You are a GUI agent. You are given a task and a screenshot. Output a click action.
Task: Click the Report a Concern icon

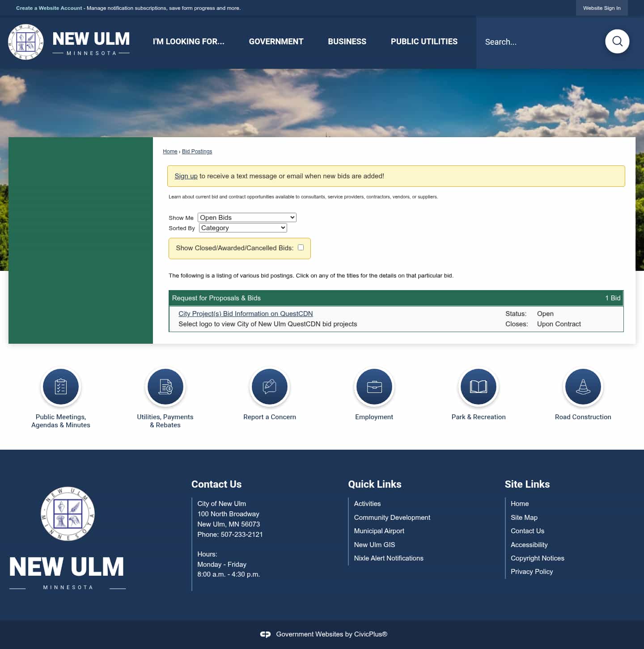[270, 387]
